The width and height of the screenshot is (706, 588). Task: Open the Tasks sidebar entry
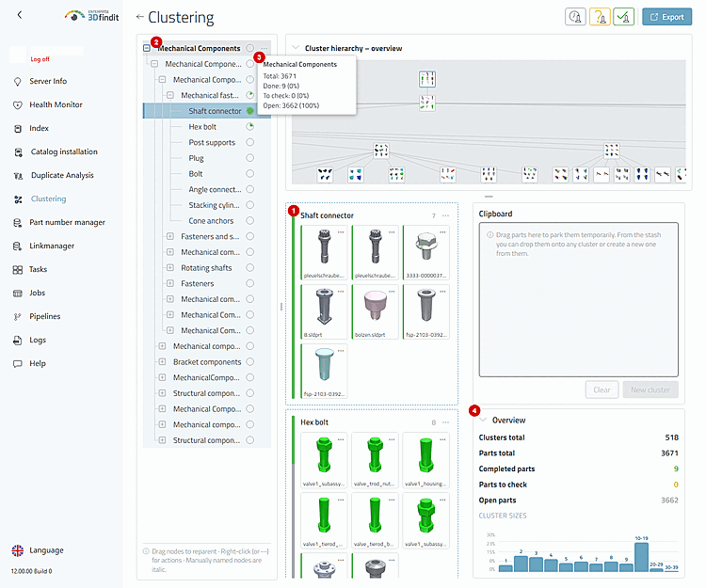(38, 269)
